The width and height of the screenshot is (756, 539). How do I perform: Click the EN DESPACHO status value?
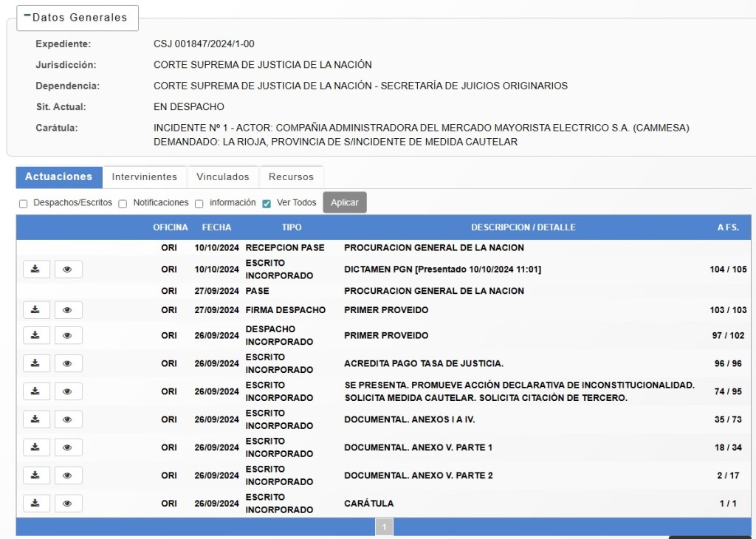[x=189, y=106]
